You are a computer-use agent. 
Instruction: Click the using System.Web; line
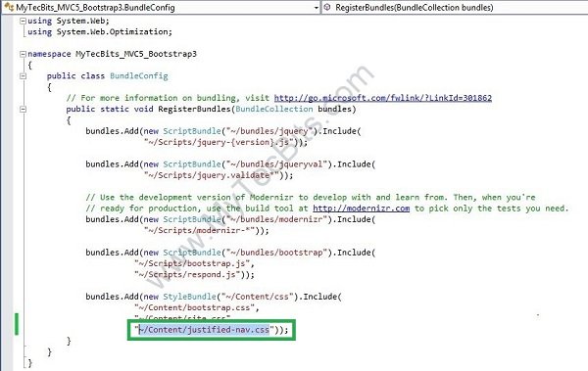point(69,21)
